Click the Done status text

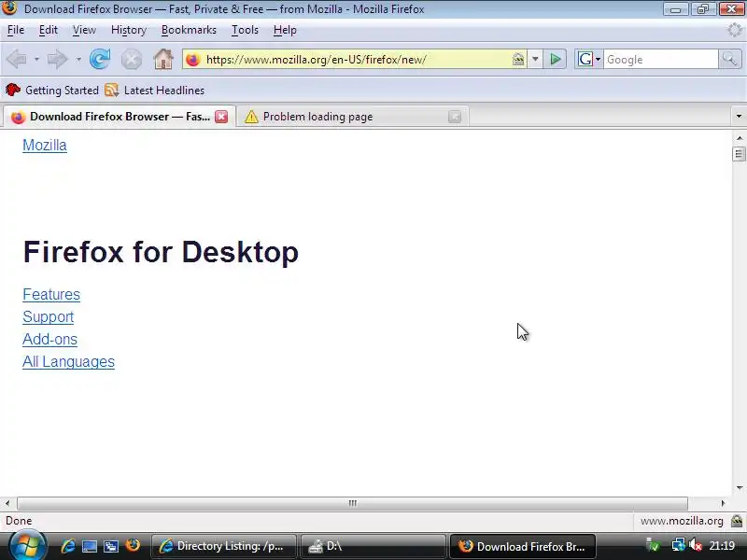[19, 521]
